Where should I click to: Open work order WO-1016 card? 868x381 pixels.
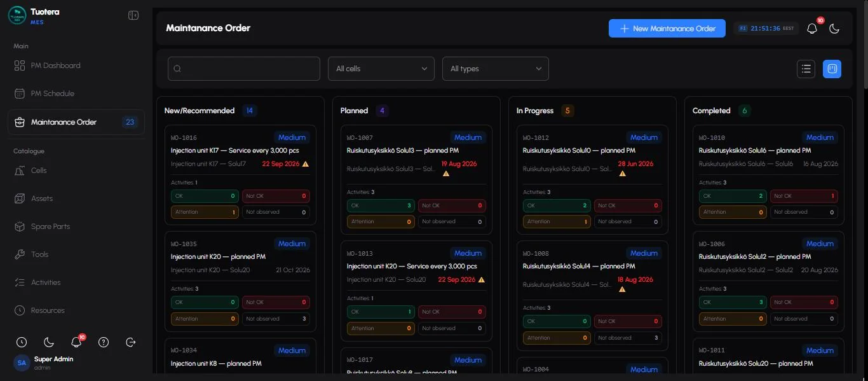(240, 175)
